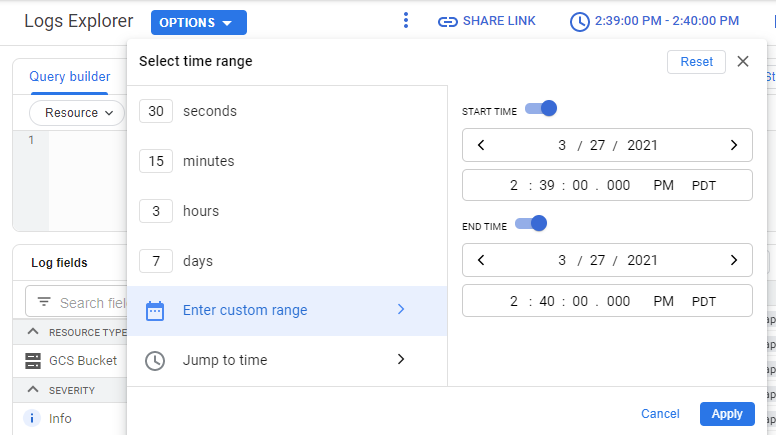Open the three-dot more actions menu
The height and width of the screenshot is (435, 776).
[x=406, y=20]
